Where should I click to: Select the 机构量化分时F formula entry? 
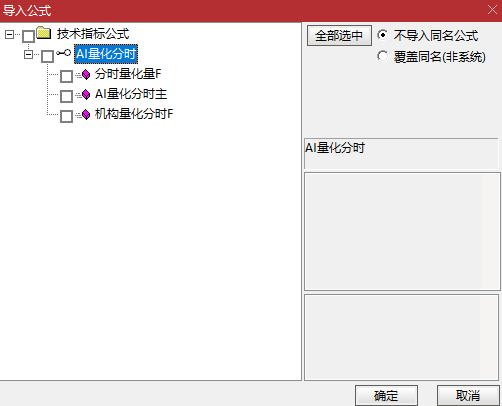pyautogui.click(x=134, y=114)
